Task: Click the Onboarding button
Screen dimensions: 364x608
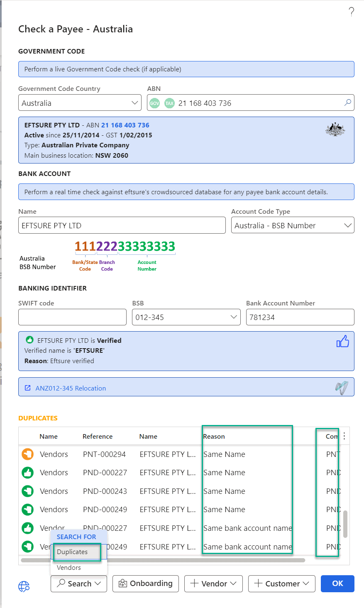Action: tap(146, 584)
